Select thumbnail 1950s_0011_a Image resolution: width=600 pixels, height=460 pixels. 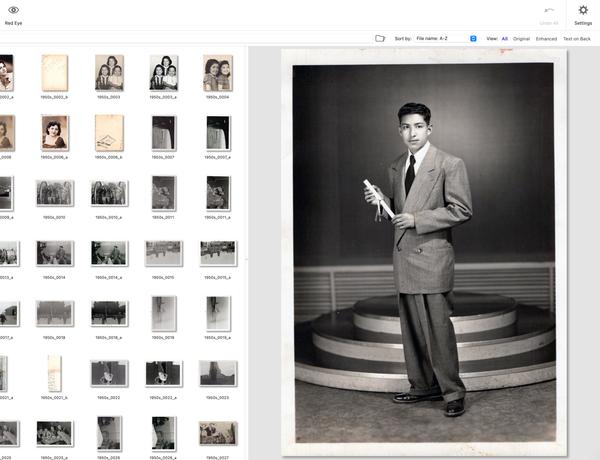coord(217,193)
